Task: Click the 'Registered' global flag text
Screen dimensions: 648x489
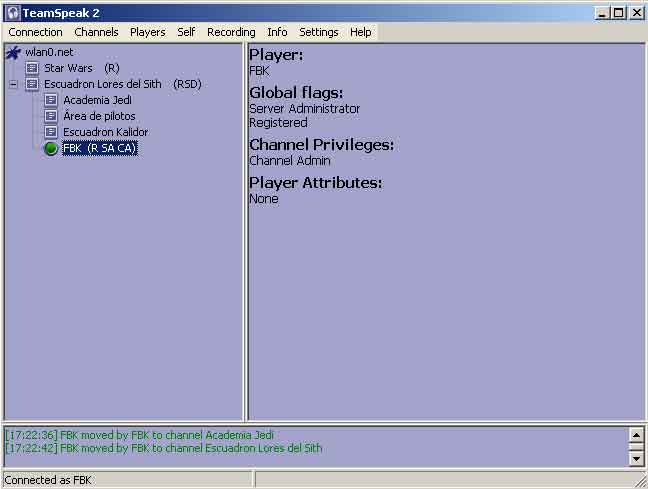Action: coord(278,123)
